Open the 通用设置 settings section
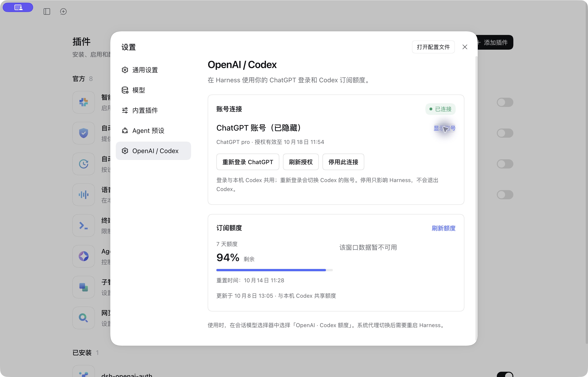This screenshot has height=377, width=588. click(153, 70)
